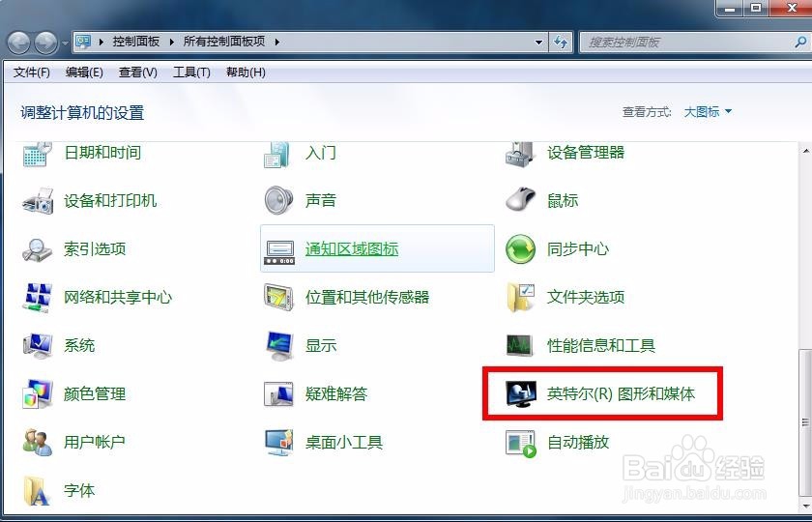Image resolution: width=812 pixels, height=522 pixels.
Task: Open the 位置和其他传感器 icon
Action: tap(278, 298)
